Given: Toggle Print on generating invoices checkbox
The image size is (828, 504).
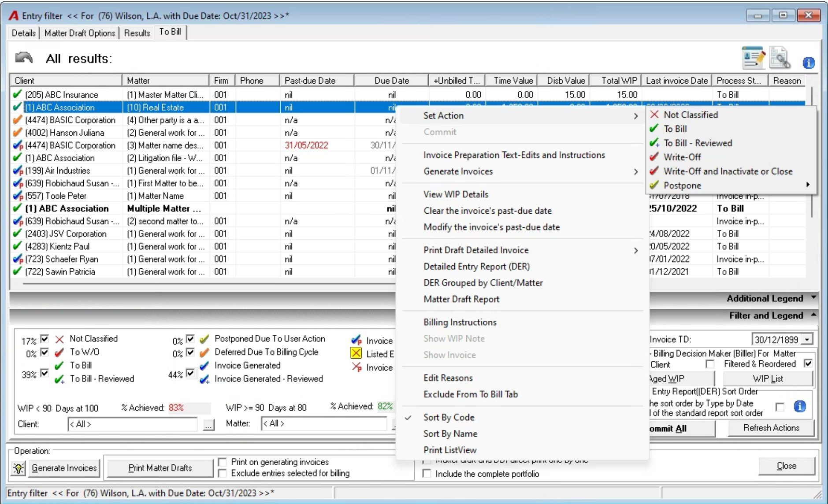Looking at the screenshot, I should [x=223, y=462].
